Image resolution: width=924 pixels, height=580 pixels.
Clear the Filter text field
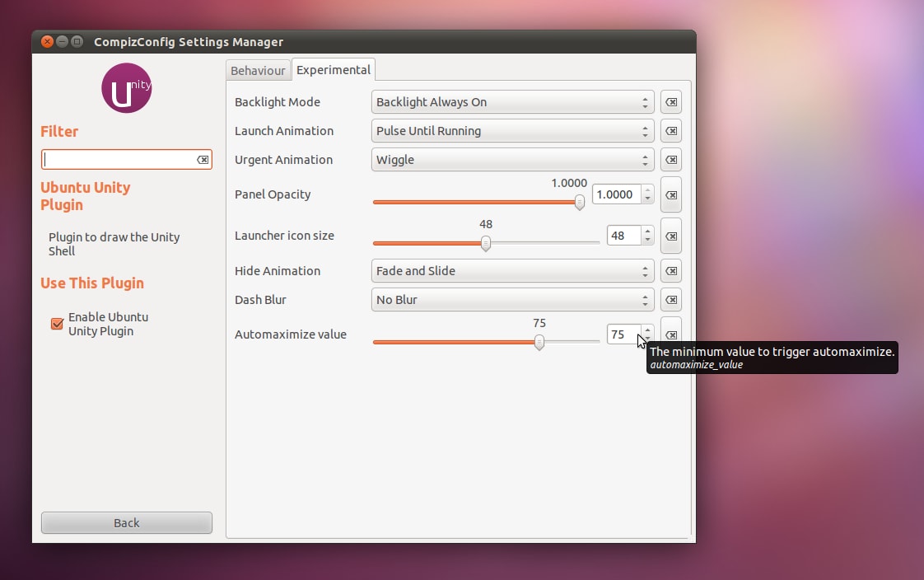tap(203, 160)
